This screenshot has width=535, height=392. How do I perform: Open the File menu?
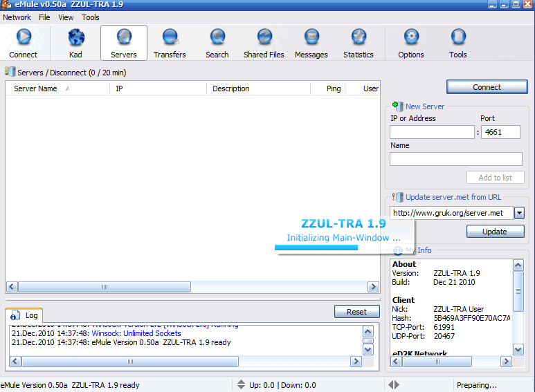click(44, 17)
